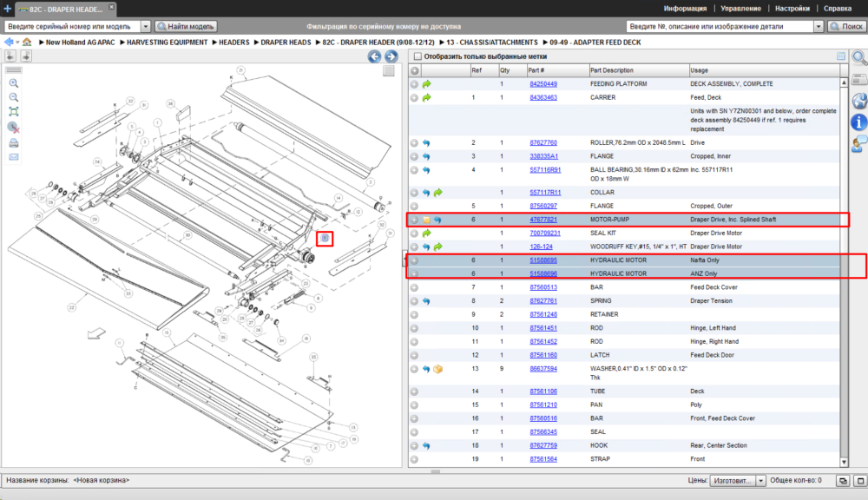Expand panel with the right panel-arrow icon

tap(26, 56)
